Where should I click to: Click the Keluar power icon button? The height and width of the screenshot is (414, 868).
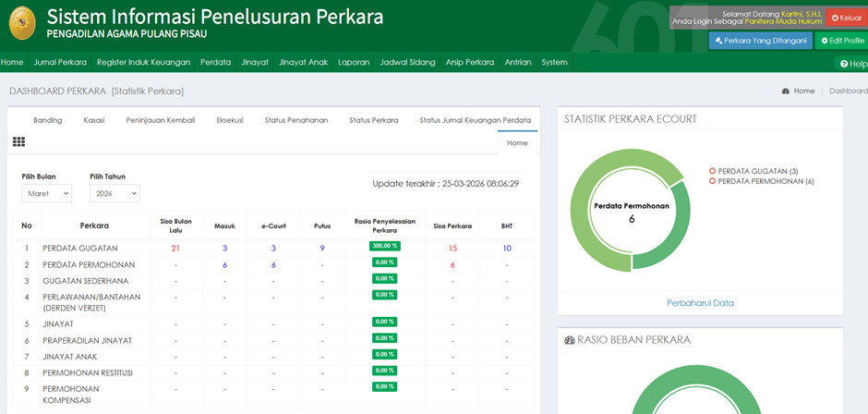846,18
